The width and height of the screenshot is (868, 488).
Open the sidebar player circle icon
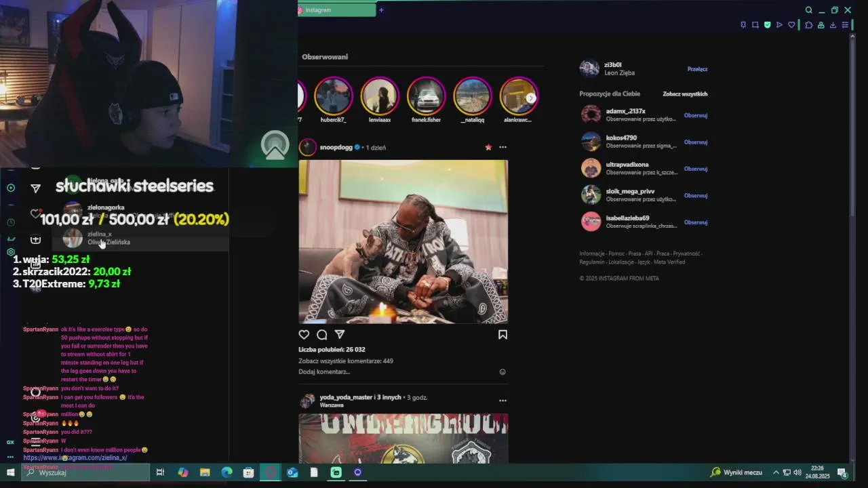pyautogui.click(x=11, y=188)
